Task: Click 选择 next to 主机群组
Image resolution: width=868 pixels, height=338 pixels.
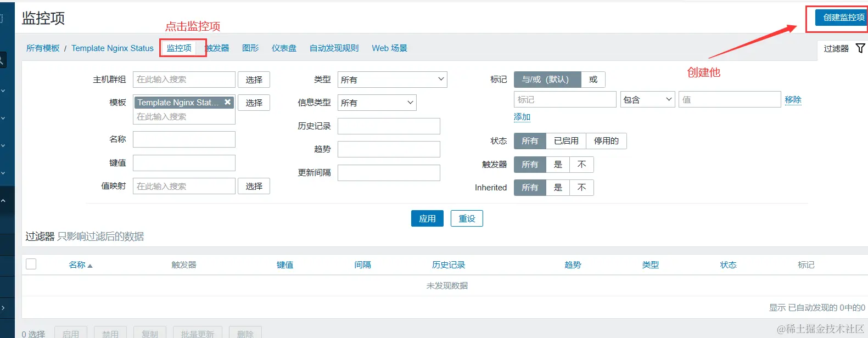Action: click(x=254, y=80)
